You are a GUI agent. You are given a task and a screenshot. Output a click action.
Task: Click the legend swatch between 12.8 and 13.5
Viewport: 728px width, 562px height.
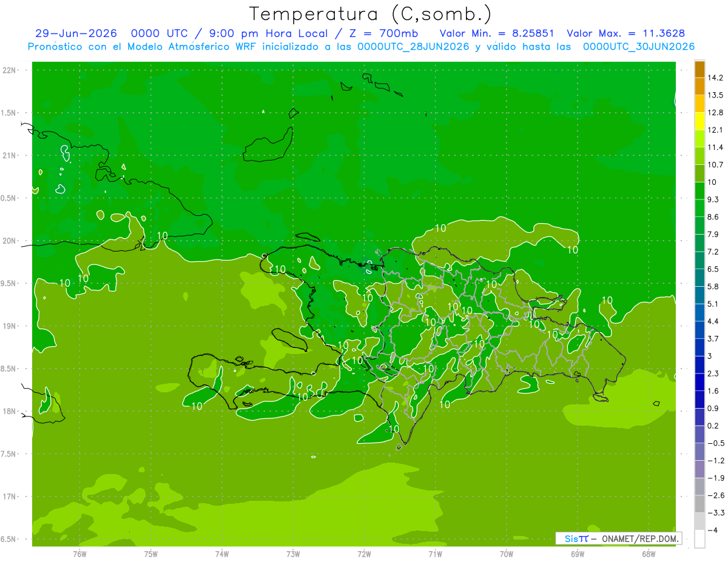coord(699,104)
